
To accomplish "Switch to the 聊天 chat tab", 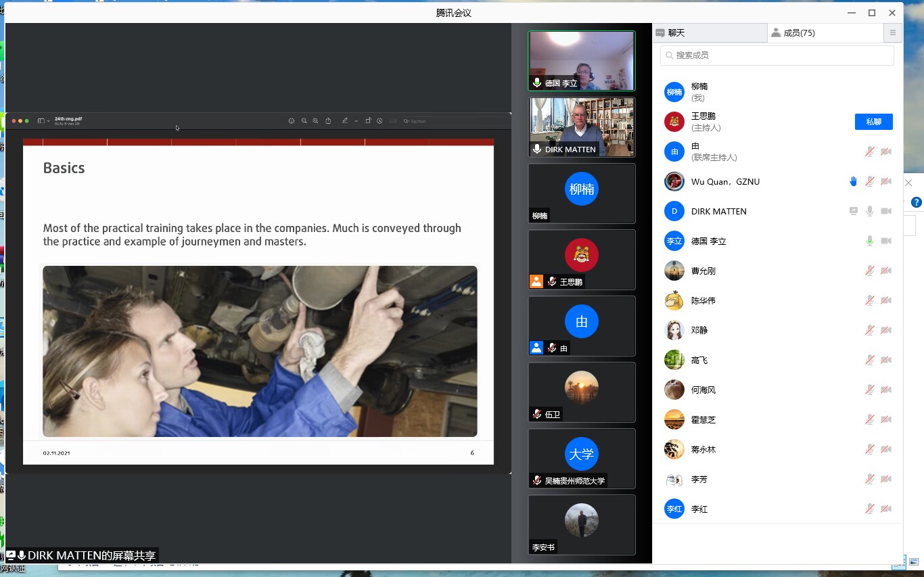I will click(x=710, y=32).
